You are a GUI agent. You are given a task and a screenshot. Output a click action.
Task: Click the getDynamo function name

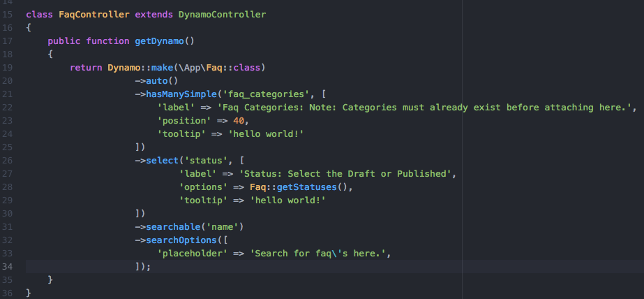pyautogui.click(x=159, y=41)
